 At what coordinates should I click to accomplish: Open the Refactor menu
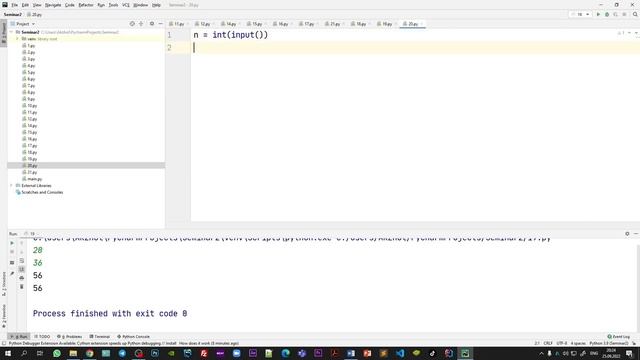tap(86, 5)
